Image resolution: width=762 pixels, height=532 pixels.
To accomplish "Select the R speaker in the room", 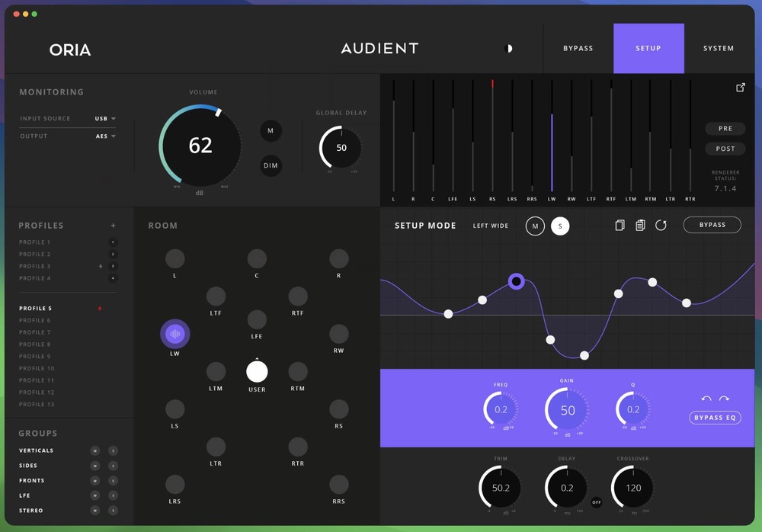I will 339,258.
